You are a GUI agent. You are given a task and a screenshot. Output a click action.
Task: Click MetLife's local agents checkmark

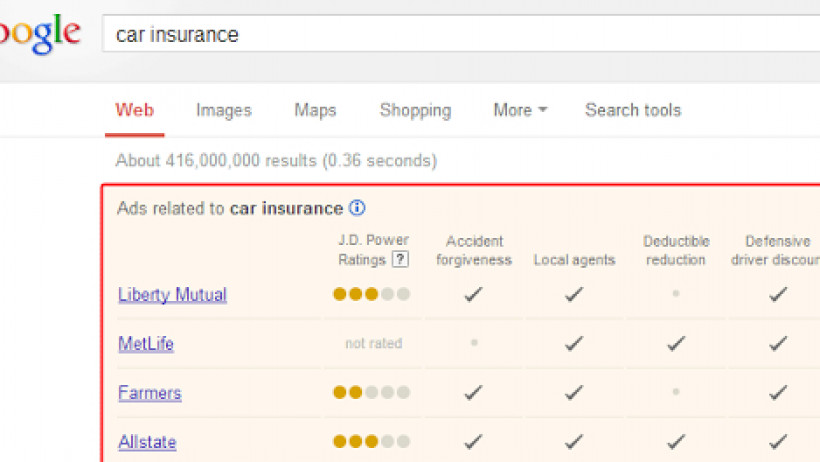(574, 343)
